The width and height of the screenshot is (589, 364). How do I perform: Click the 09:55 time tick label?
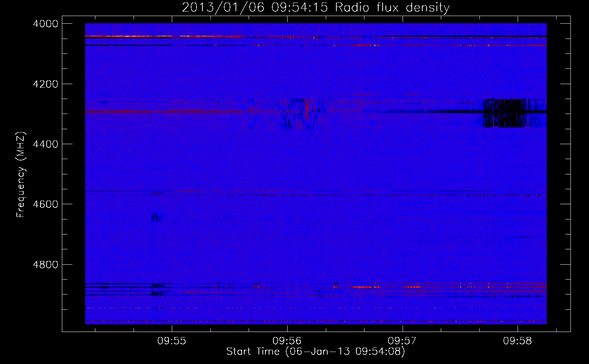[x=172, y=341]
